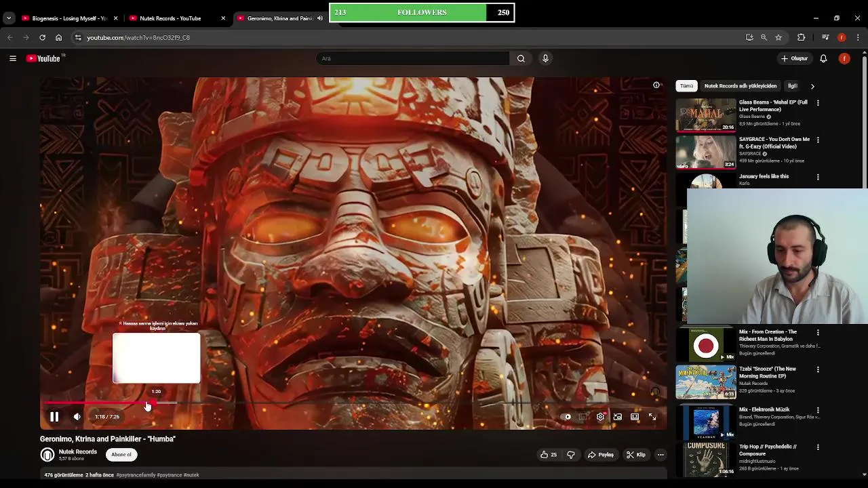Viewport: 868px width, 488px height.
Task: Pause the video with the pause button
Action: click(54, 417)
